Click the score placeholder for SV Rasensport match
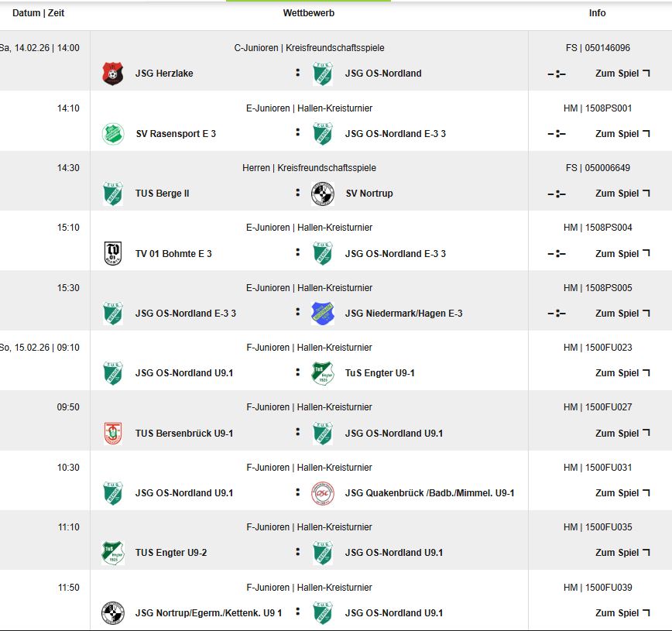This screenshot has height=631, width=672. [x=557, y=134]
